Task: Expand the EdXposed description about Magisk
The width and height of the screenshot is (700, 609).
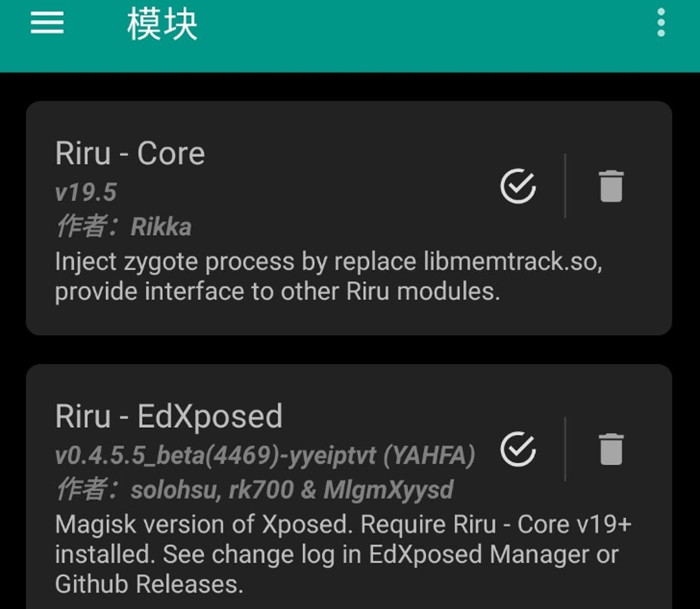Action: coord(343,554)
